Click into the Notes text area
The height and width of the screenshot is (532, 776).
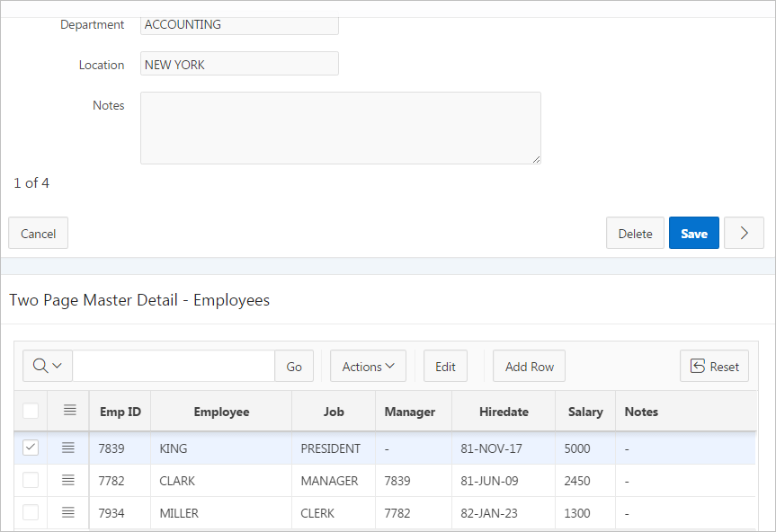pyautogui.click(x=340, y=128)
